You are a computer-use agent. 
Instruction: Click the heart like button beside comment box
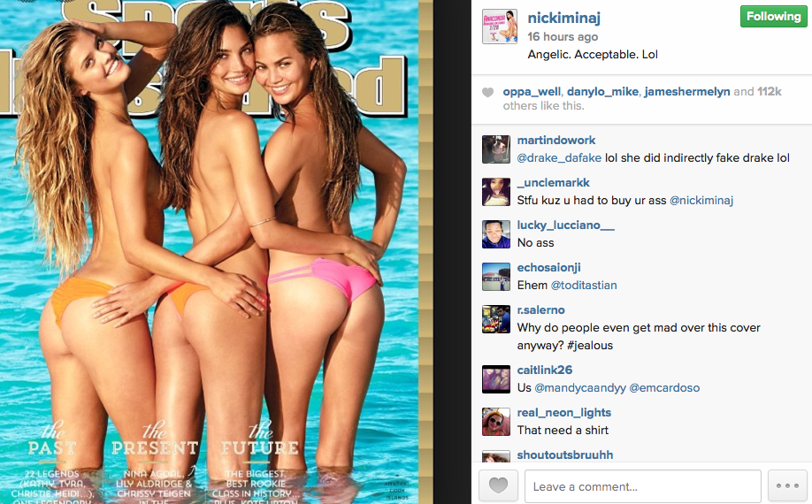pyautogui.click(x=498, y=486)
